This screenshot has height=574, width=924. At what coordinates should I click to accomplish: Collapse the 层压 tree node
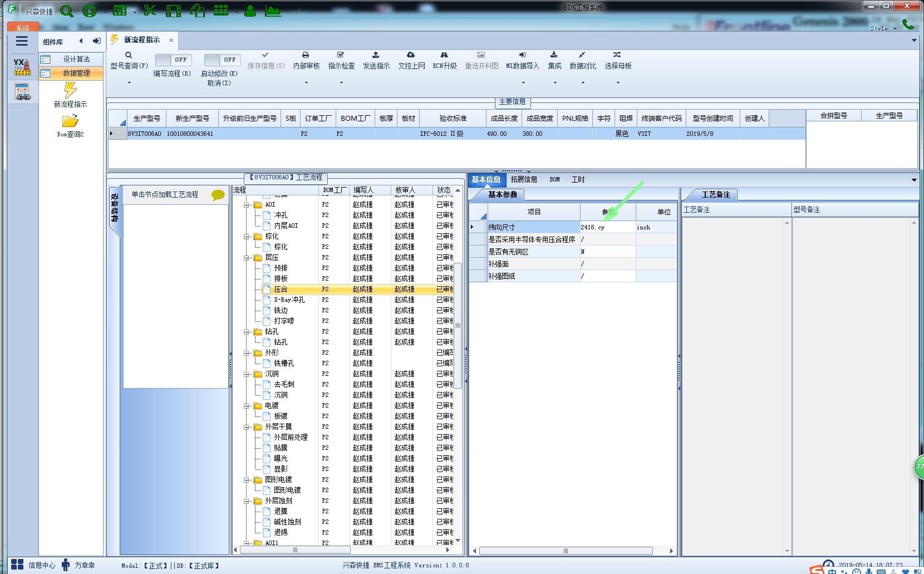247,258
